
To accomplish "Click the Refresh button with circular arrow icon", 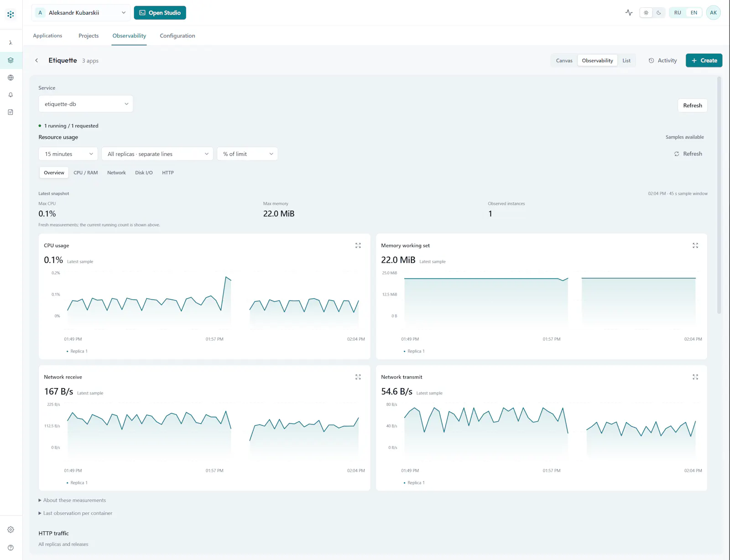I will point(688,154).
